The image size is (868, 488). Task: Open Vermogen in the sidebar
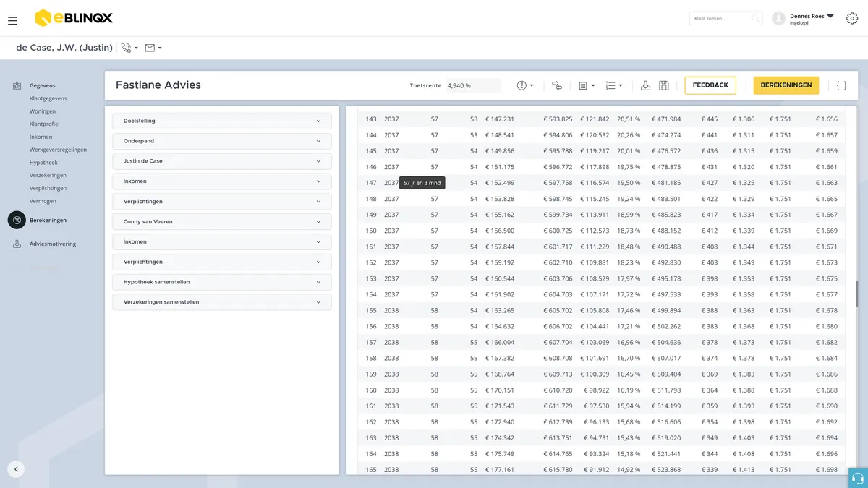tap(43, 201)
